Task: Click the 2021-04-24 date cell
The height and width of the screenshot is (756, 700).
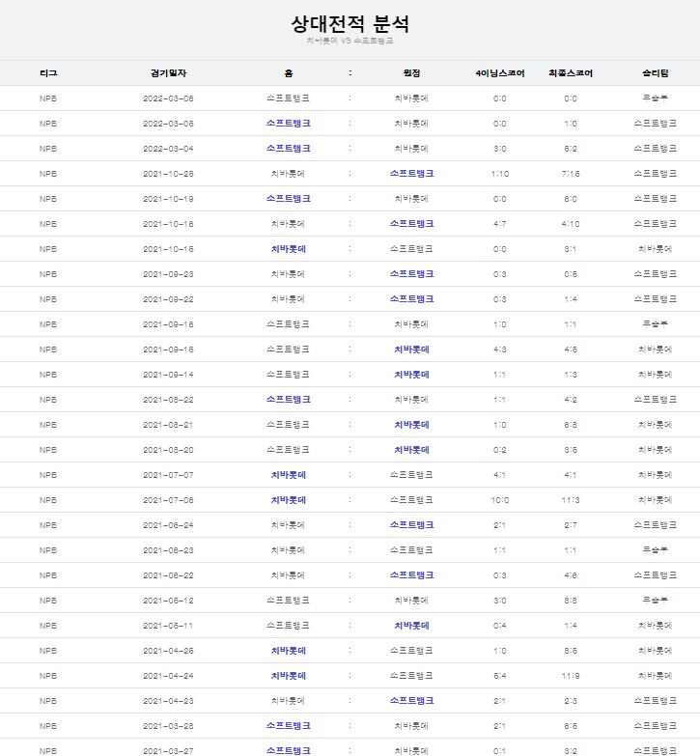Action: (168, 676)
